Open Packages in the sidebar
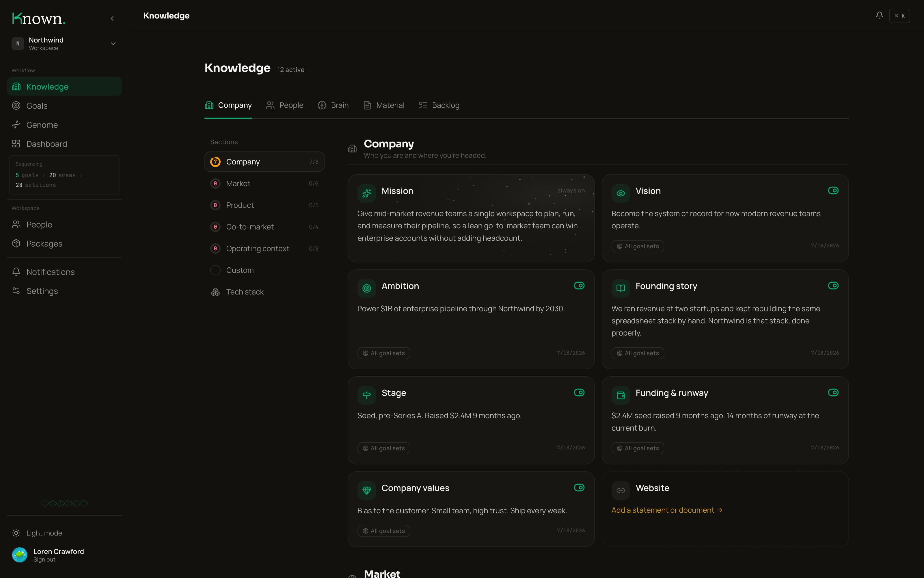Viewport: 924px width, 578px height. pos(64,244)
